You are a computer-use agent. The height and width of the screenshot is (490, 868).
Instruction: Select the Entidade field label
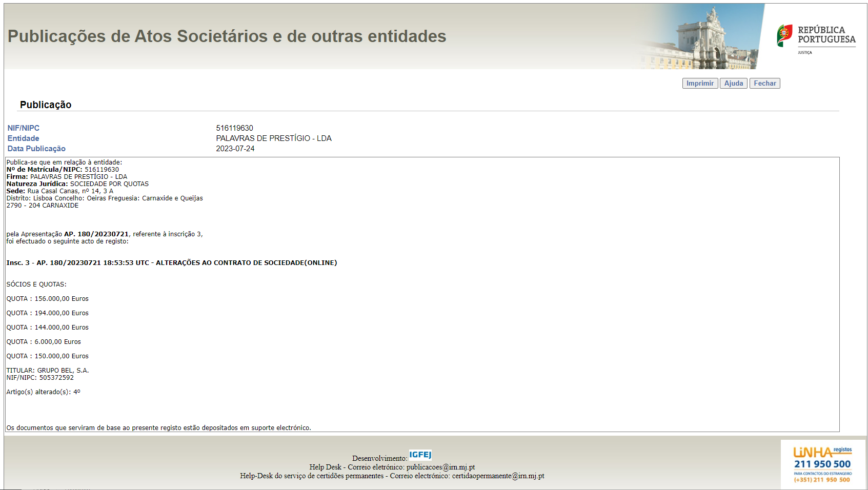(x=24, y=138)
